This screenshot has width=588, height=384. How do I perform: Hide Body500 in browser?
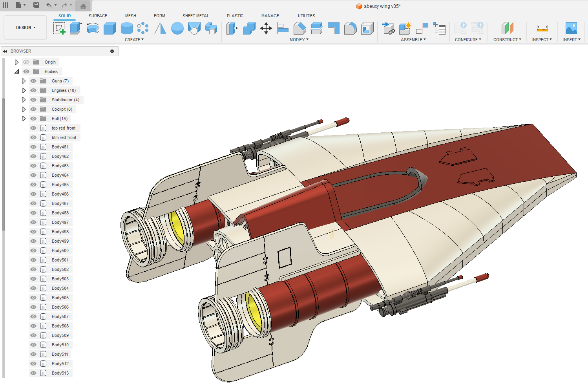pos(33,251)
